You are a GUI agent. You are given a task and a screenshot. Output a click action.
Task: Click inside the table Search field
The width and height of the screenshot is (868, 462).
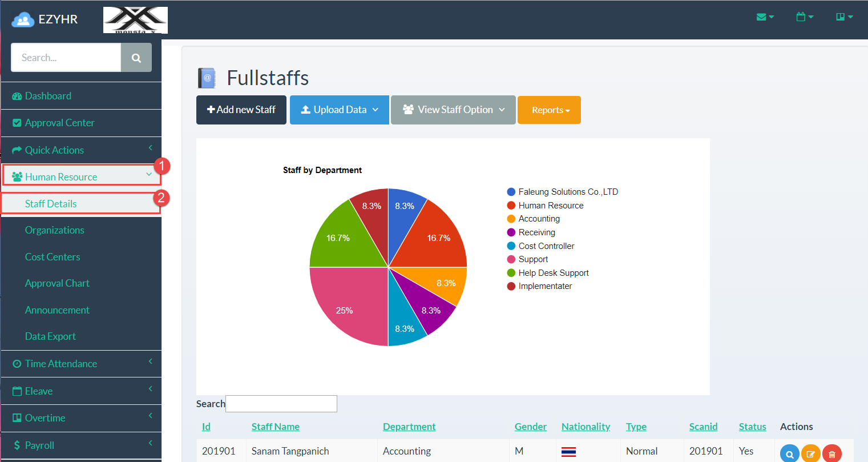(281, 404)
